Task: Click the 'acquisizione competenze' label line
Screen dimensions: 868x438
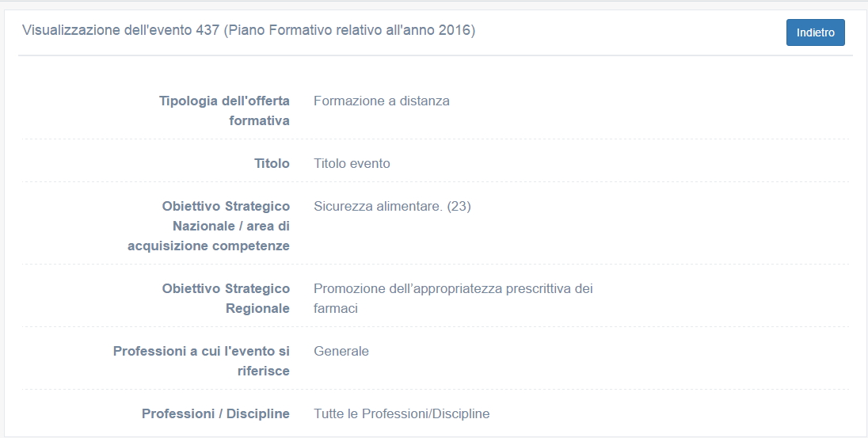Action: click(x=208, y=246)
